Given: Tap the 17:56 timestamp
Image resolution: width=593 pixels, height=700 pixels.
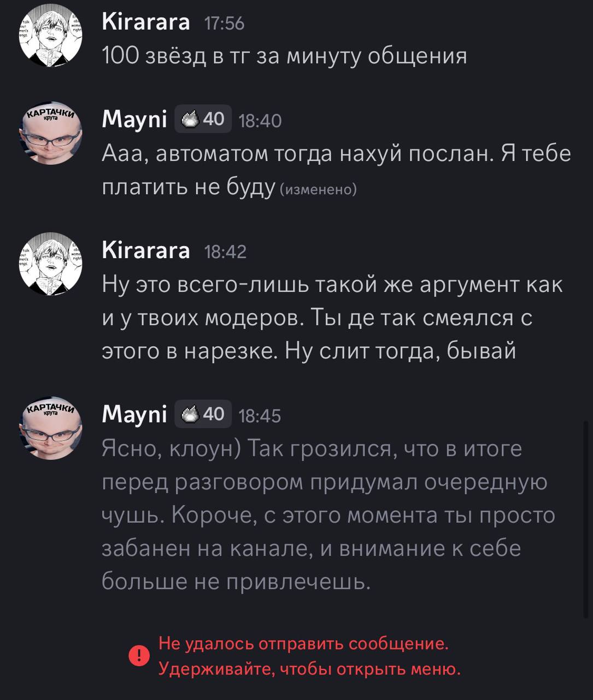Looking at the screenshot, I should click(x=224, y=24).
